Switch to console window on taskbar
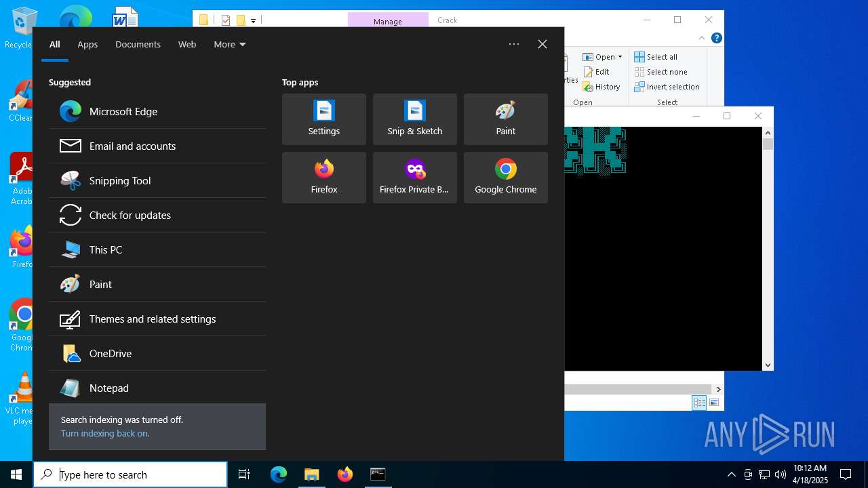 [378, 474]
